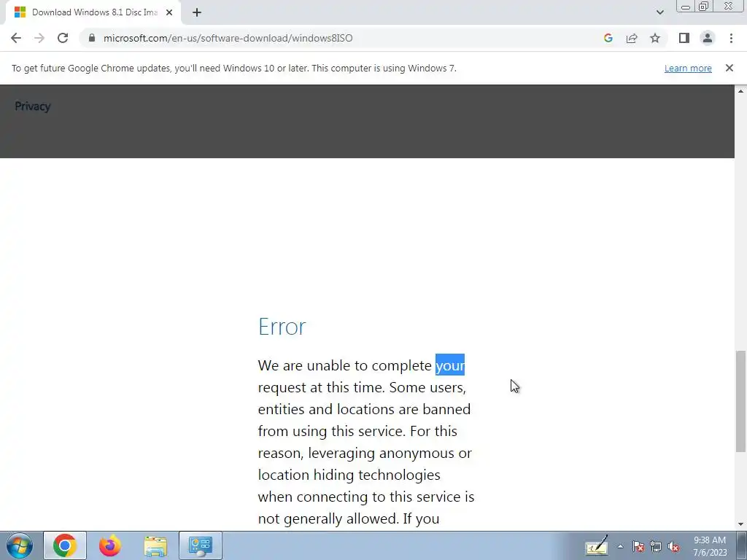The height and width of the screenshot is (560, 747).
Task: Click the text 'location hiding technologies'
Action: tap(349, 475)
